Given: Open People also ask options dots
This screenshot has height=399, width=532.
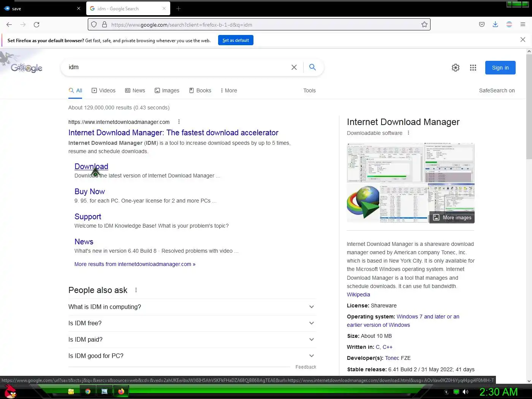Looking at the screenshot, I should click(136, 290).
